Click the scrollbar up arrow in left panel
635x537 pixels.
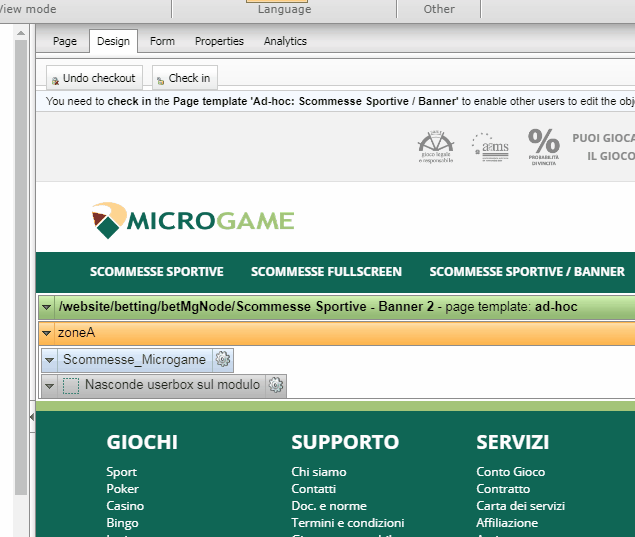[x=21, y=34]
